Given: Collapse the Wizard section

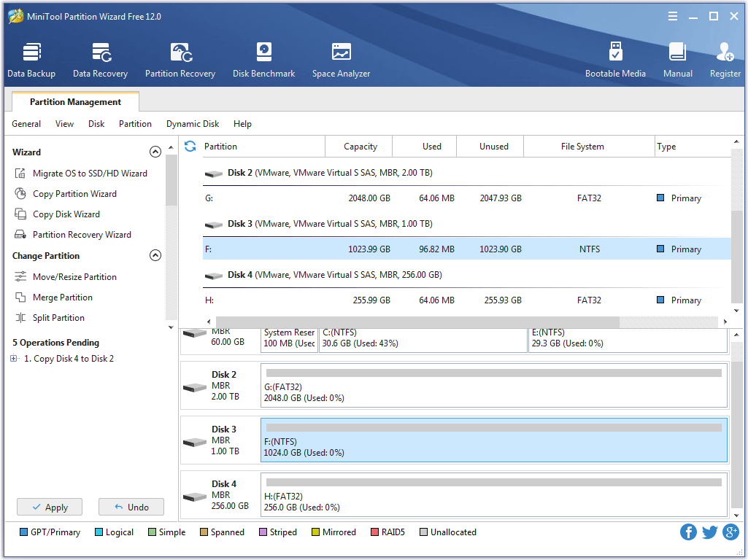Looking at the screenshot, I should (155, 152).
